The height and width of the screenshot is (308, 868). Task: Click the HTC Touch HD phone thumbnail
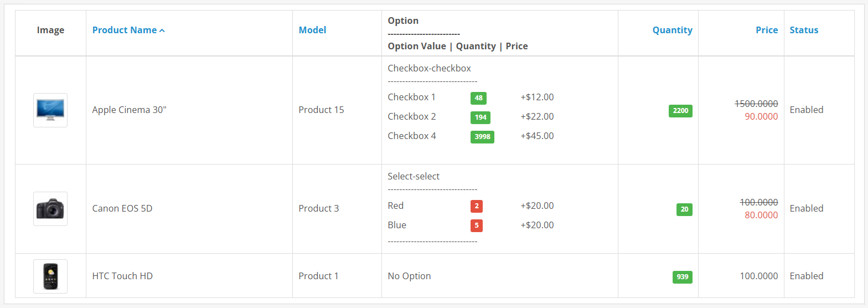pyautogui.click(x=50, y=276)
